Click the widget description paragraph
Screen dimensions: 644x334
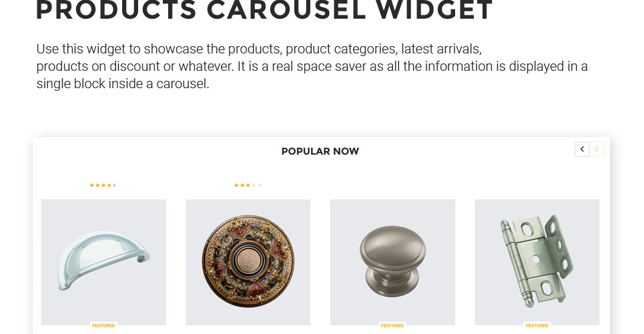(312, 66)
